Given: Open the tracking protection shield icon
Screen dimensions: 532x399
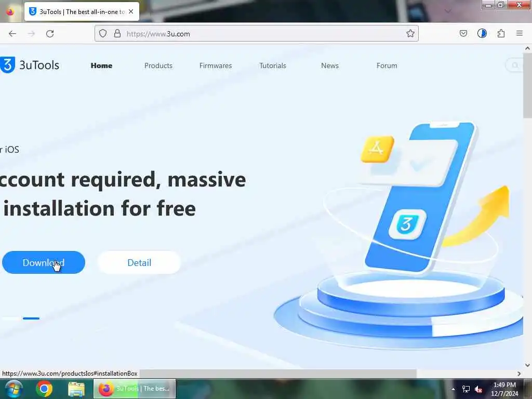Looking at the screenshot, I should coord(103,33).
